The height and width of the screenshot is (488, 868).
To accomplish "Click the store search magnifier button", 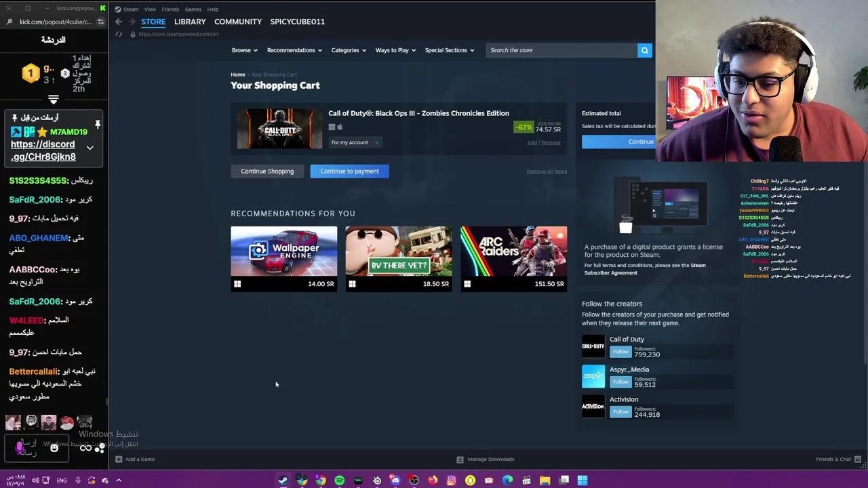I will click(644, 50).
